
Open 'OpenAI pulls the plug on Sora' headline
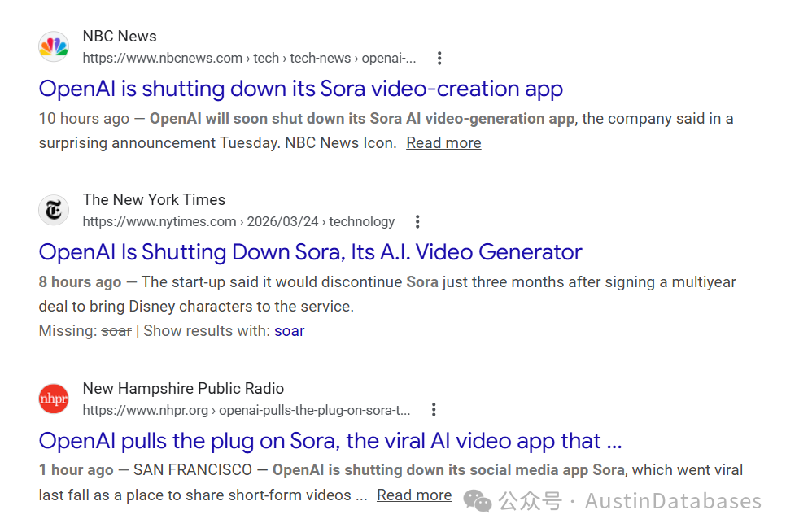click(330, 441)
